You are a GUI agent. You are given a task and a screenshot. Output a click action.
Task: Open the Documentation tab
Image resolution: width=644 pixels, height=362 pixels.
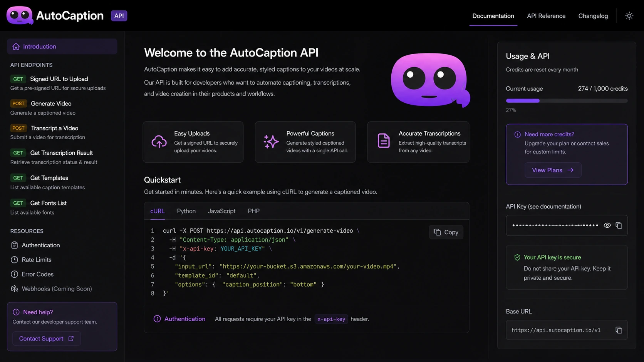pos(493,16)
